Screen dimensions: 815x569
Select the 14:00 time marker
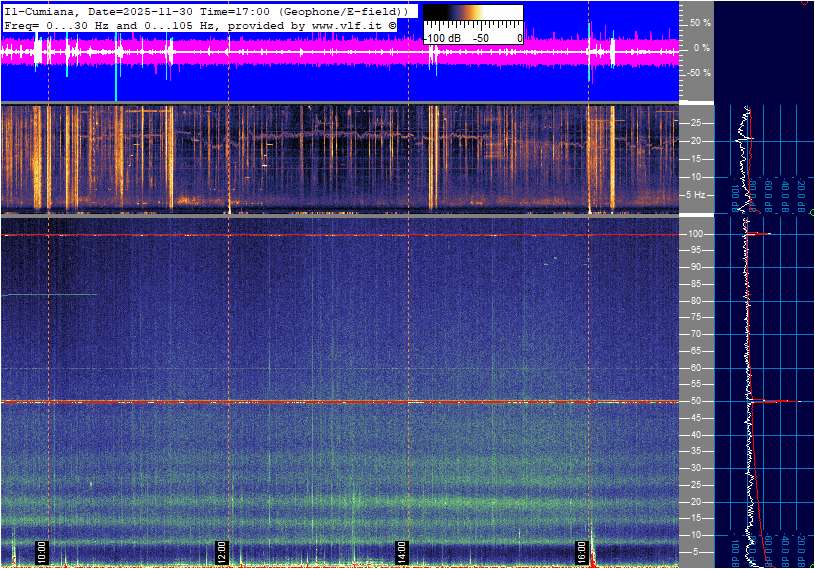[x=401, y=552]
